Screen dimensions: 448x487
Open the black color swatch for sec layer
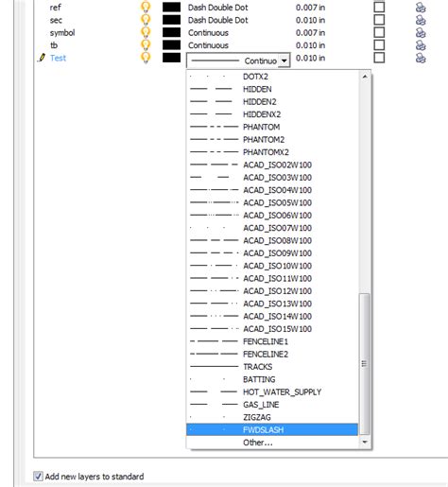(x=171, y=20)
